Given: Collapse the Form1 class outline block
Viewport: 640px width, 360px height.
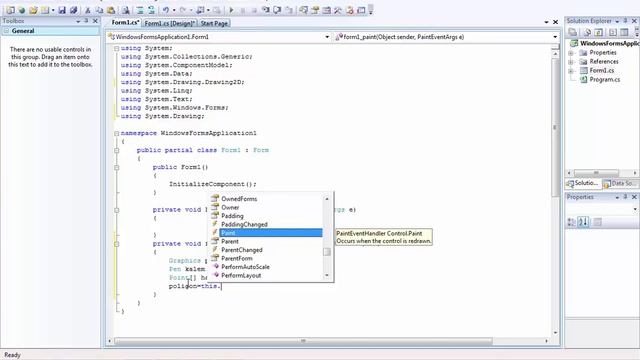Looking at the screenshot, I should tap(116, 150).
